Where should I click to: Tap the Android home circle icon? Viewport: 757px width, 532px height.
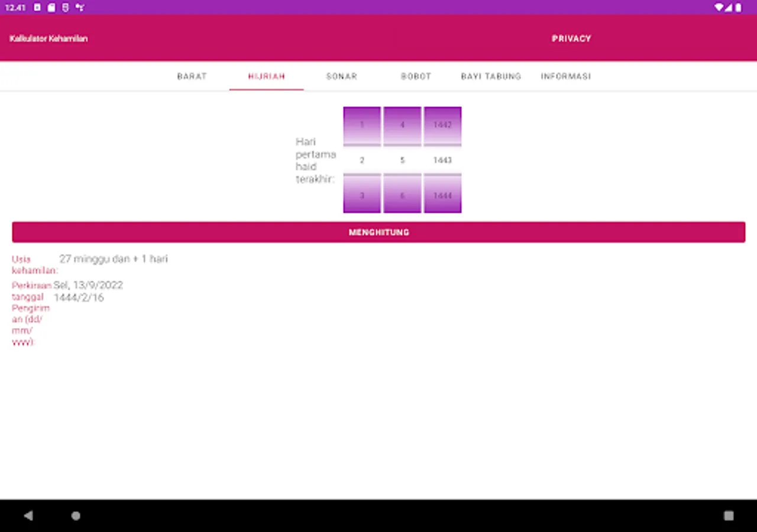(76, 515)
